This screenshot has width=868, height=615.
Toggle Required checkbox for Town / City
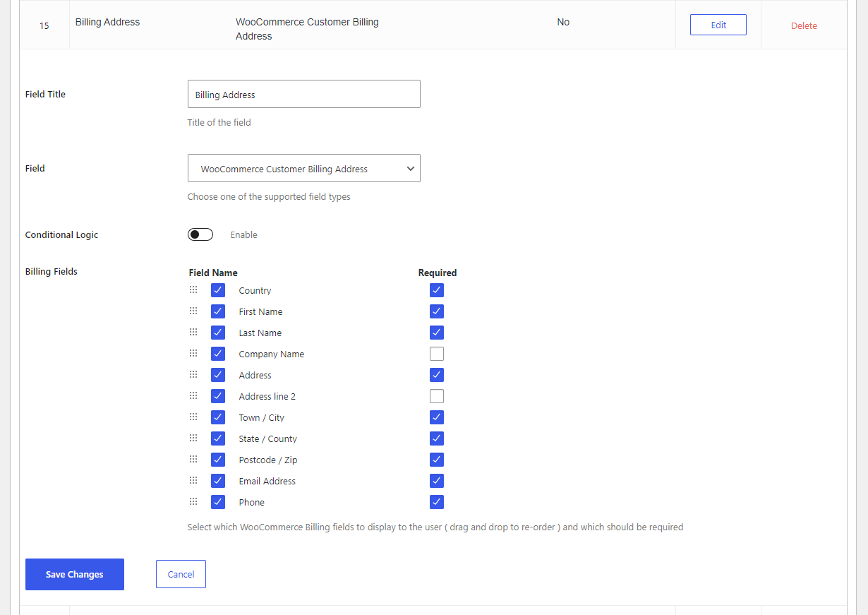437,417
